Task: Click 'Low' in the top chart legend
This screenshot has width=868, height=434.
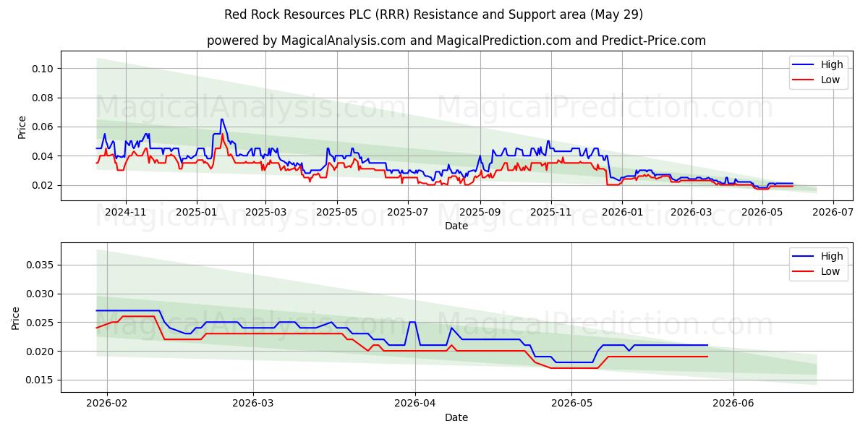Action: click(x=830, y=80)
